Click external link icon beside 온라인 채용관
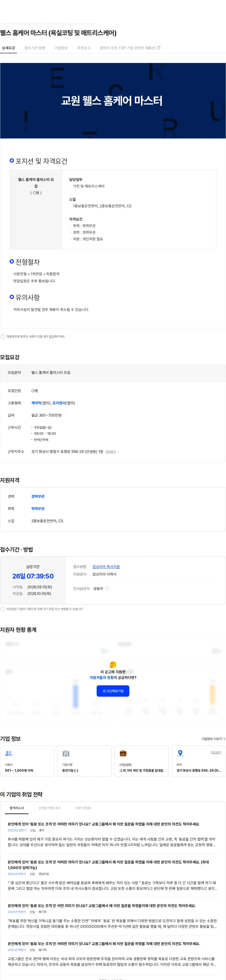This screenshot has height=980, width=226. tap(158, 48)
